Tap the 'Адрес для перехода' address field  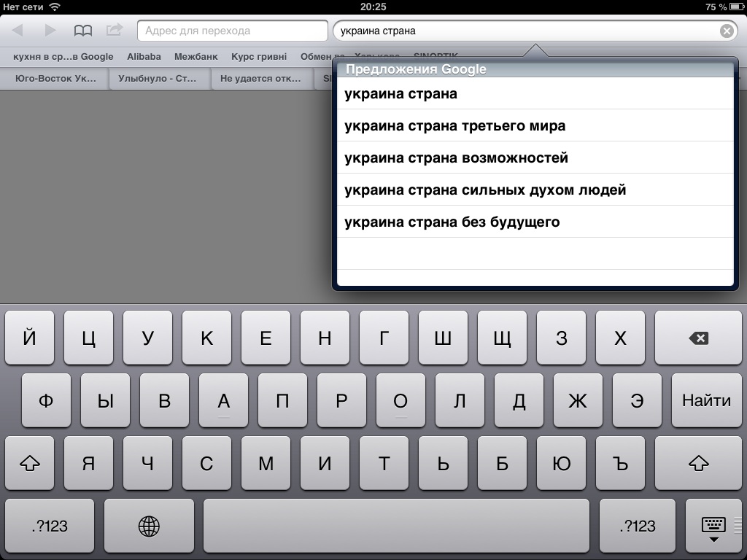(233, 31)
